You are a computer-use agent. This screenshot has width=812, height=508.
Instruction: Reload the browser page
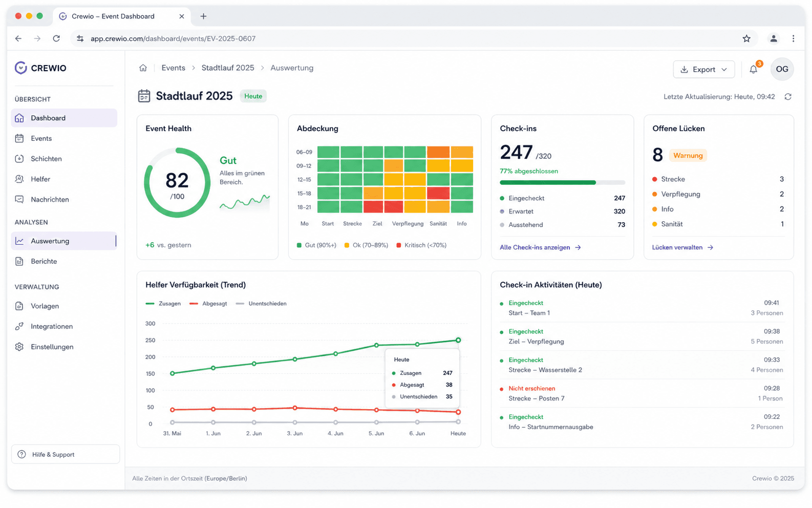(56, 38)
